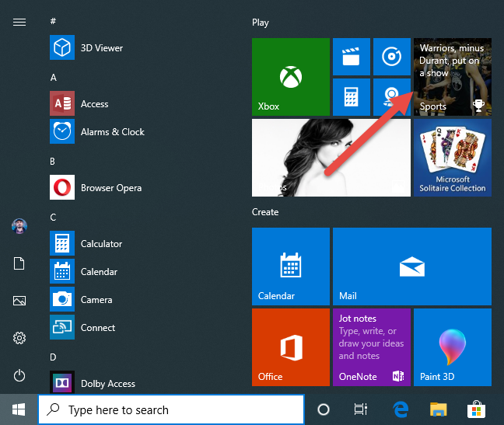Open the Calendar tile under Create
Viewport: 504px width, 425px height.
(291, 266)
